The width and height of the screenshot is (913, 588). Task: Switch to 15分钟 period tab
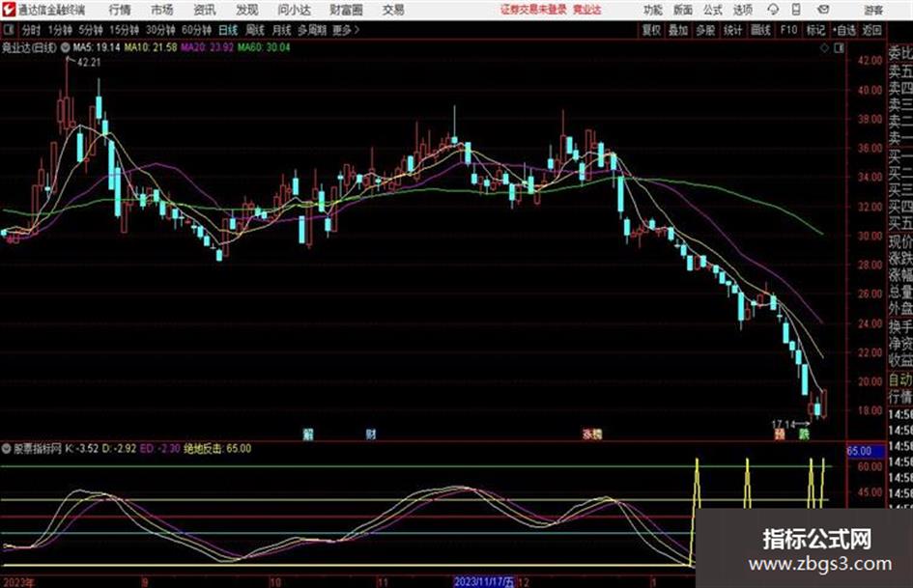(x=124, y=30)
